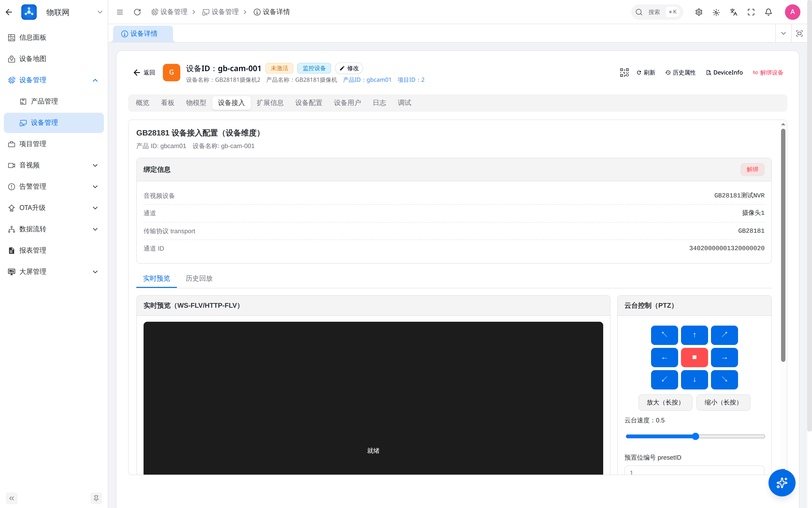Open 报表管理 in sidebar

pyautogui.click(x=54, y=250)
